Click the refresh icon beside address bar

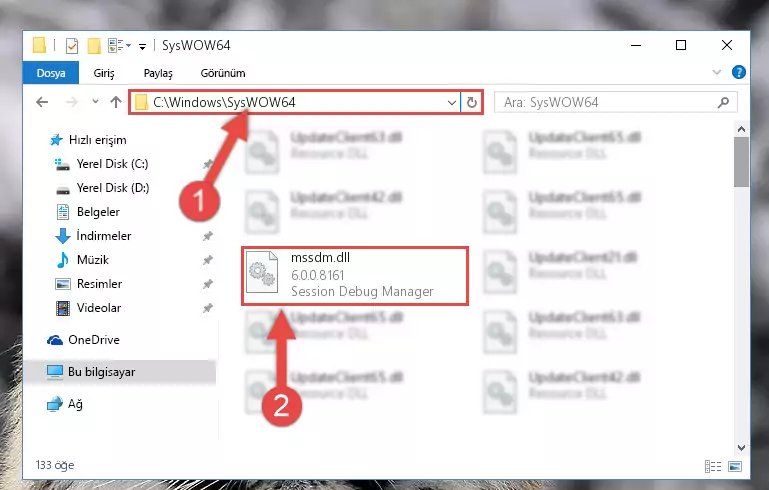tap(472, 102)
